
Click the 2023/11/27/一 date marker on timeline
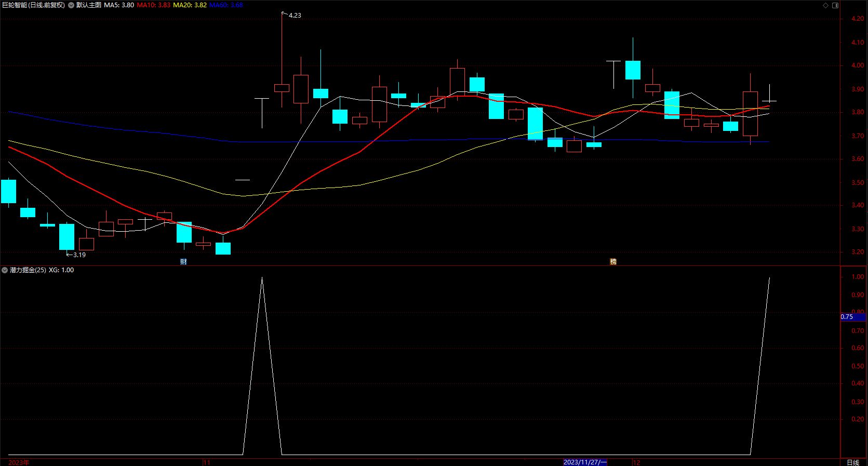click(585, 462)
